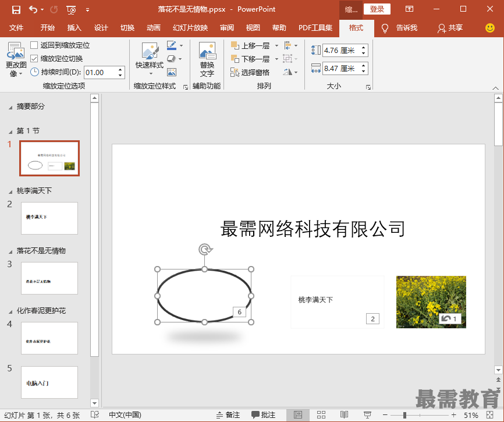Increase height with up stepper arrow
504x422 pixels.
[364, 48]
